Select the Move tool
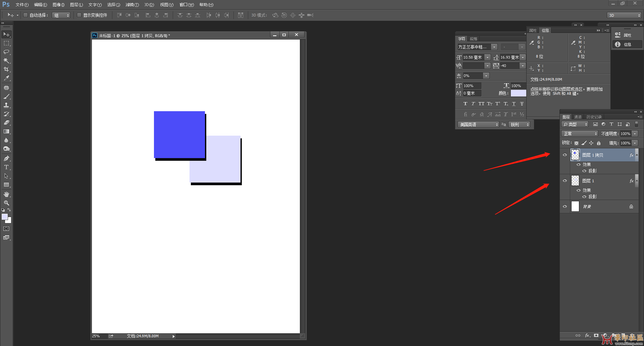644x346 pixels. 6,34
